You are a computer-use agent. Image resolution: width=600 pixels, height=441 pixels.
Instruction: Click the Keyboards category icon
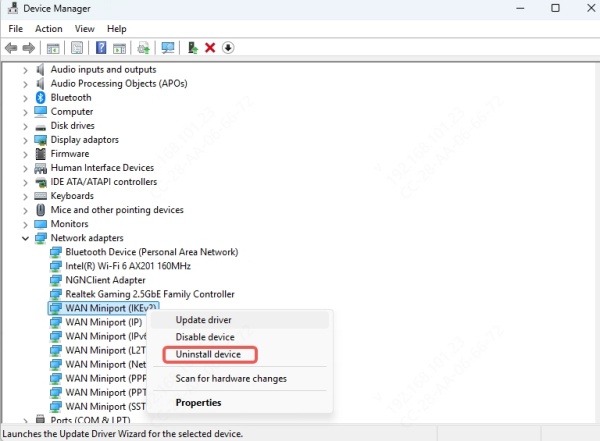[41, 196]
